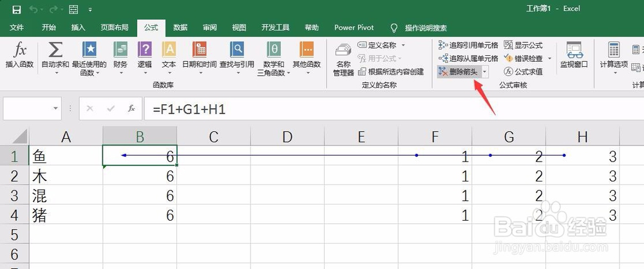Viewport: 644px width, 269px height.
Task: Open the form icon in quick access toolbar
Action: 73,10
